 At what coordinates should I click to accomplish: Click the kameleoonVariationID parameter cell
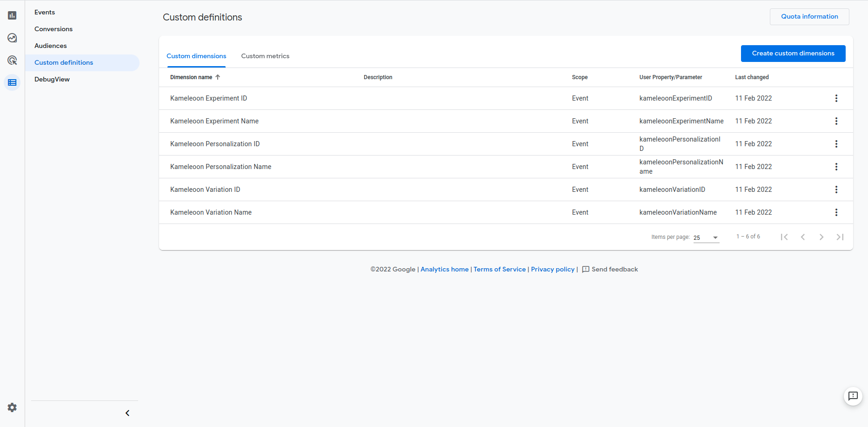672,190
